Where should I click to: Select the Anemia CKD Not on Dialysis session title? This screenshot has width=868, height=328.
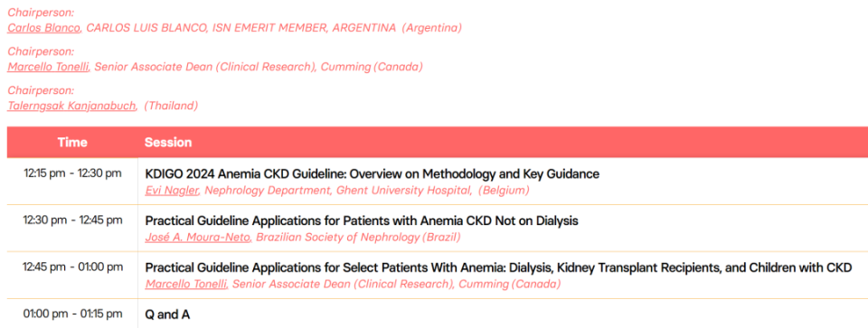[362, 220]
